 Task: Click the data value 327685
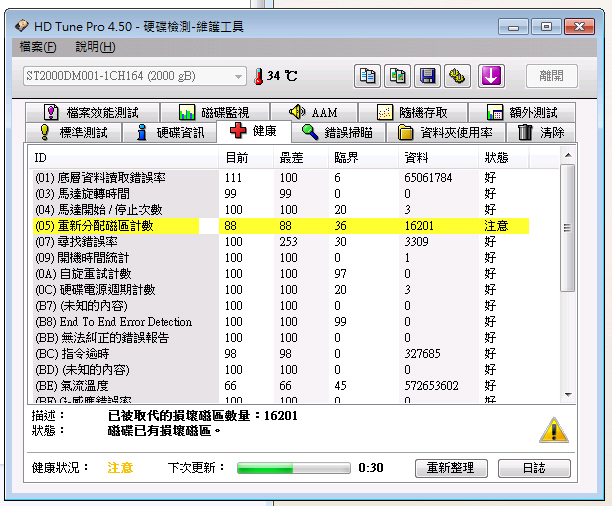(x=422, y=354)
